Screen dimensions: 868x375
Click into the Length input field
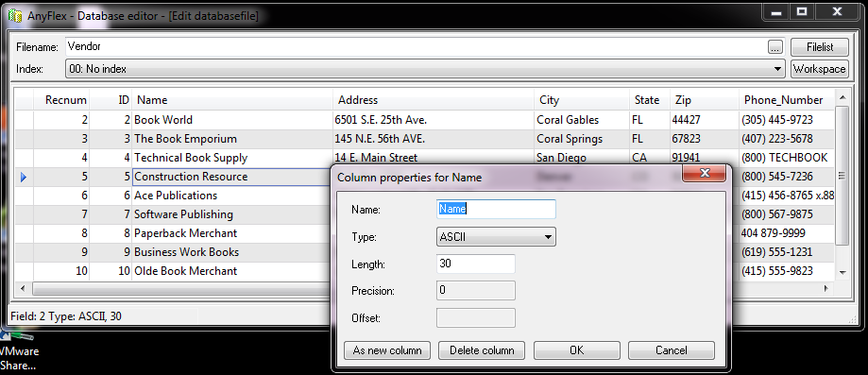(476, 264)
